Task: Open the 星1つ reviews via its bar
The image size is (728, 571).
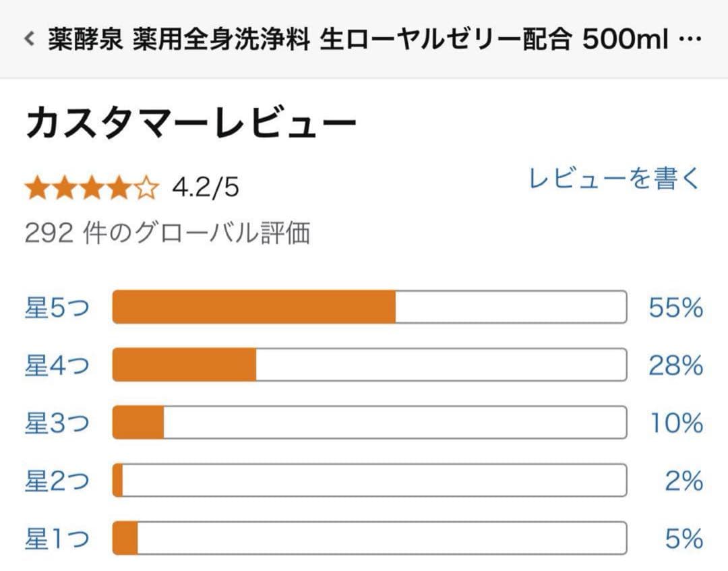Action: [371, 539]
